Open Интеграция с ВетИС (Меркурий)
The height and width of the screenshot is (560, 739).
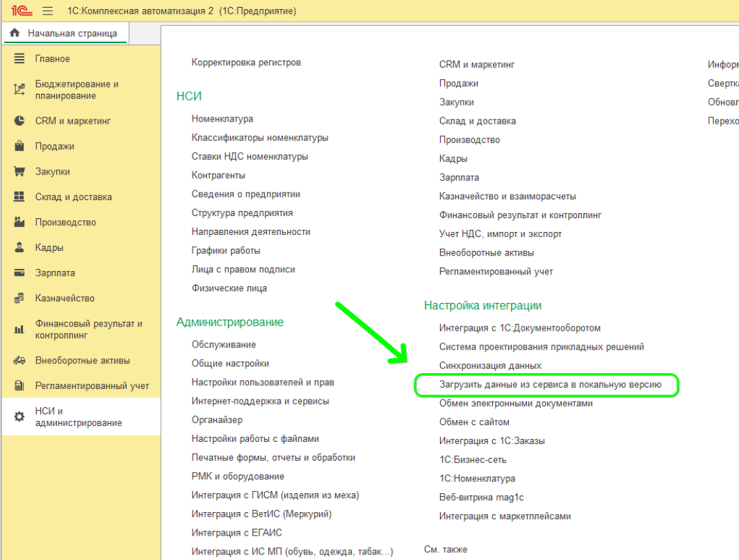tap(261, 514)
